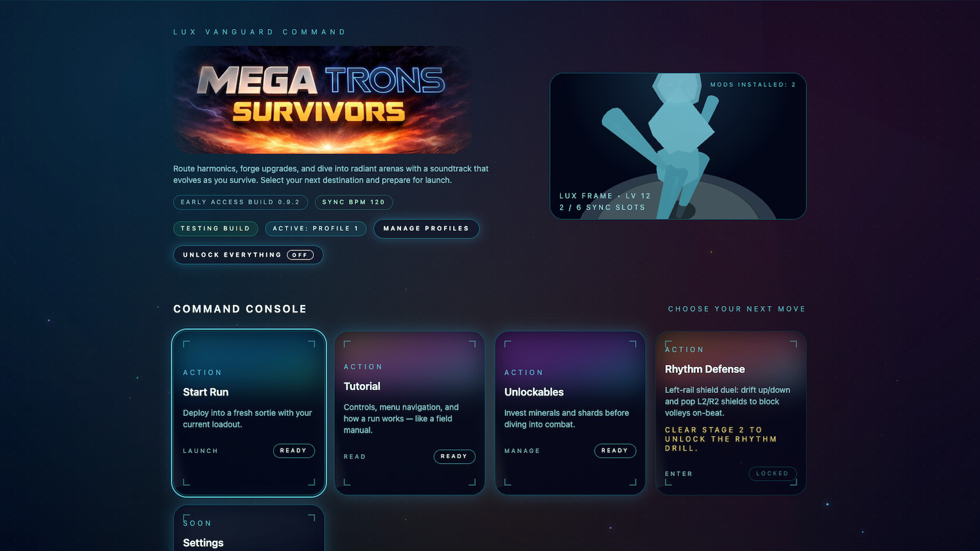
Task: Click READY badge on Start Run
Action: point(293,450)
